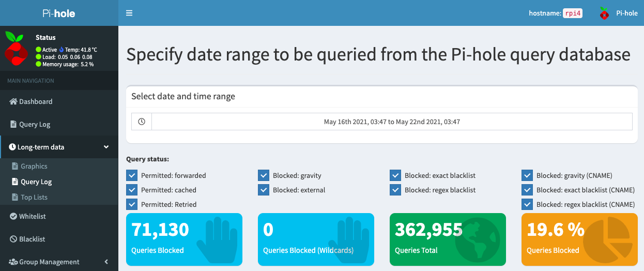Go to the Blacklist page

(59, 239)
